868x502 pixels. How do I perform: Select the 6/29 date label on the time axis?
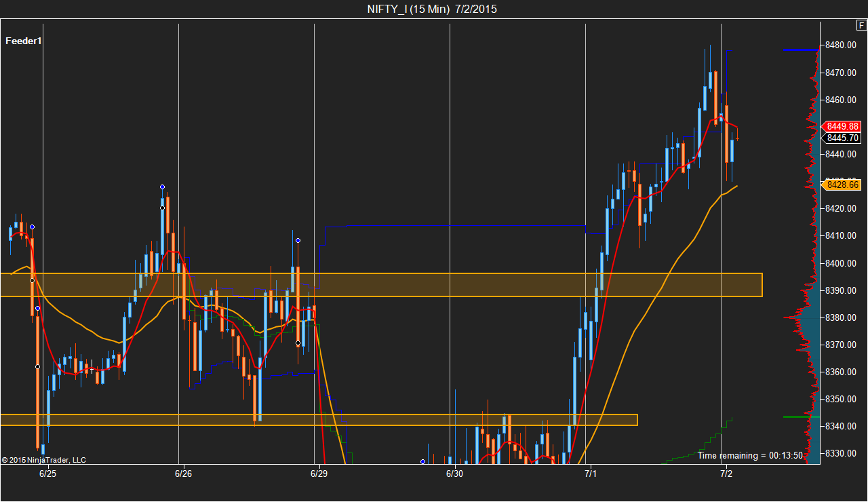(x=319, y=473)
